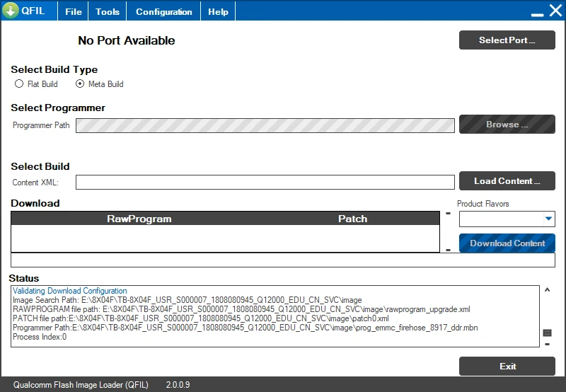Open the File menu
The width and height of the screenshot is (566, 392).
pyautogui.click(x=74, y=12)
